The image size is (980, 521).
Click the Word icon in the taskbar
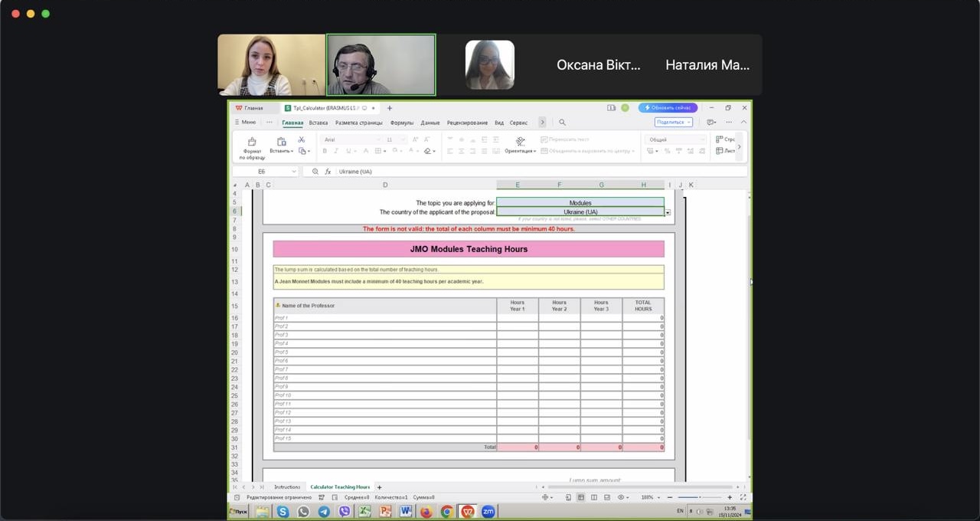tap(406, 511)
